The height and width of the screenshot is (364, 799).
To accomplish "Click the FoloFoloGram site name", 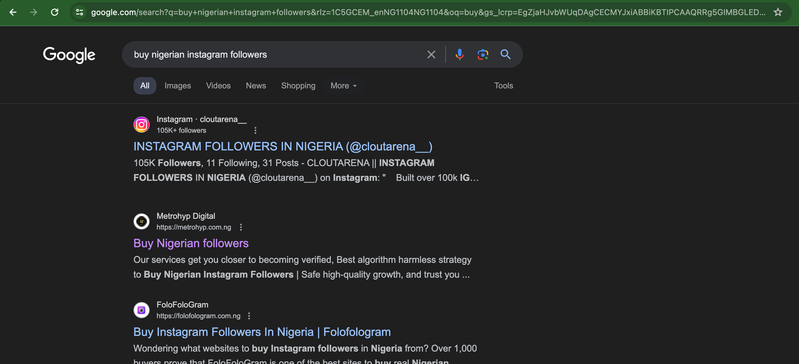I will point(182,305).
